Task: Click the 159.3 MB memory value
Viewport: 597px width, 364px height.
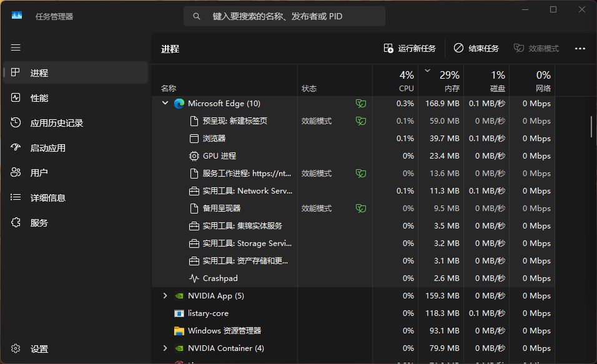Action: click(x=442, y=296)
